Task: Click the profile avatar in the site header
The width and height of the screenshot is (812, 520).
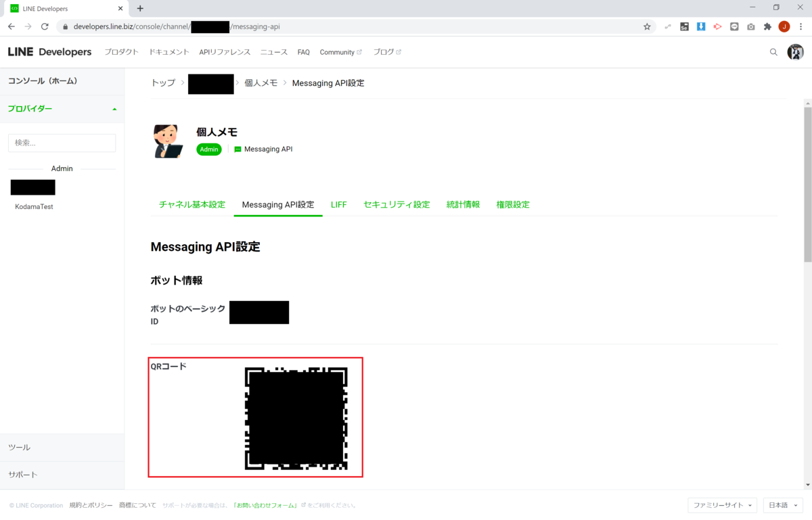Action: (x=796, y=51)
